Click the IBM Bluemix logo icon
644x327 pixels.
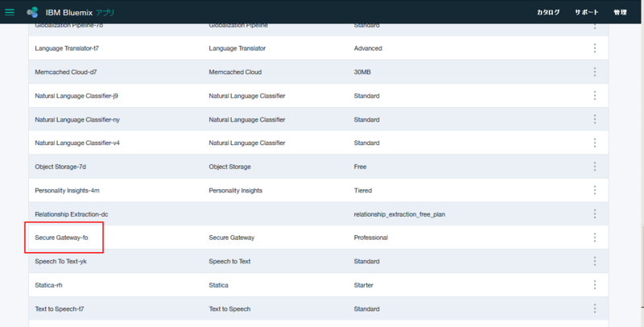(x=33, y=12)
